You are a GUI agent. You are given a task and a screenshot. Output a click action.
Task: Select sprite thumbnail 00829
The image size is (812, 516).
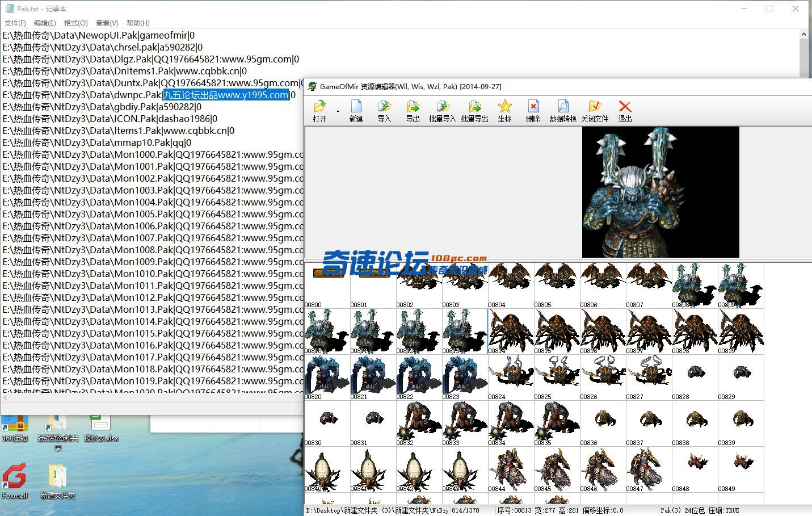tap(741, 377)
